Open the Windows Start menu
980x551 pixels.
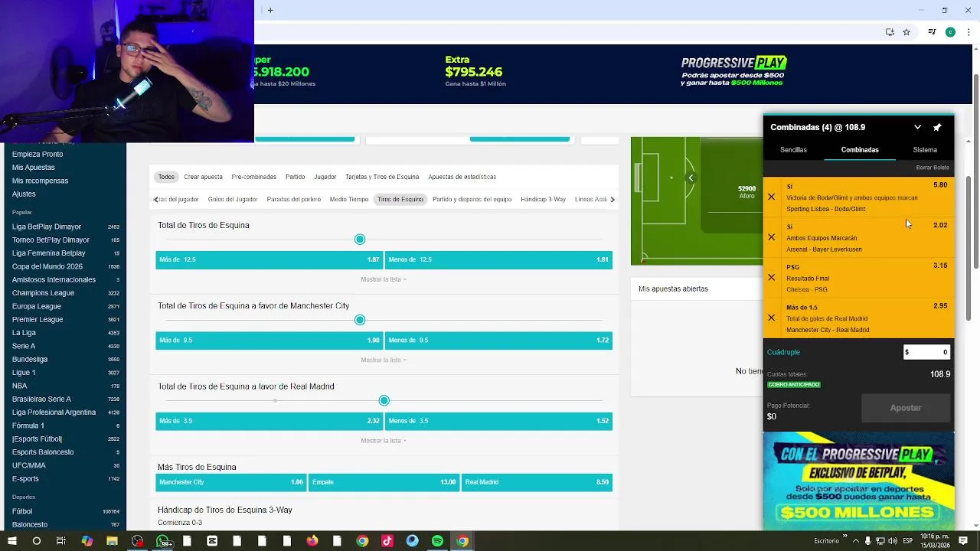coord(11,541)
